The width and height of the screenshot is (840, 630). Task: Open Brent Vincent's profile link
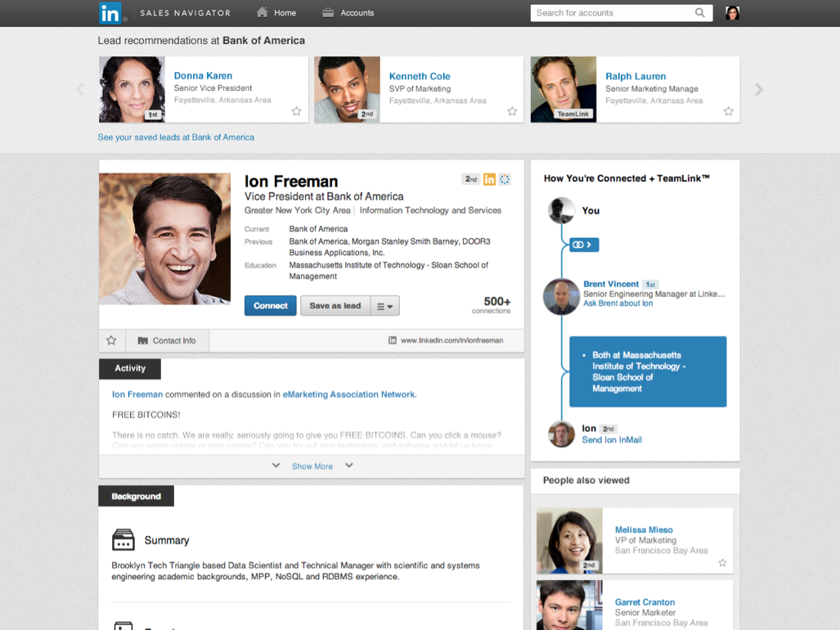click(611, 284)
